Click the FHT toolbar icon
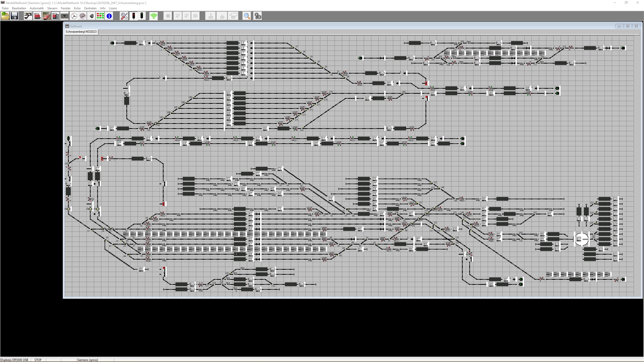Viewport: 644px width, 362px height. (233, 16)
